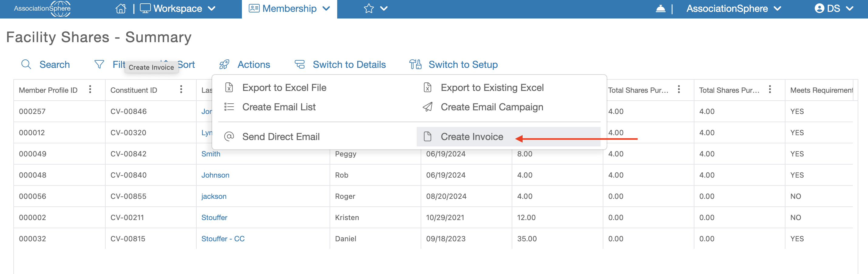Click the Create Email Campaign paper-plane icon
Image resolution: width=868 pixels, height=274 pixels.
click(427, 107)
